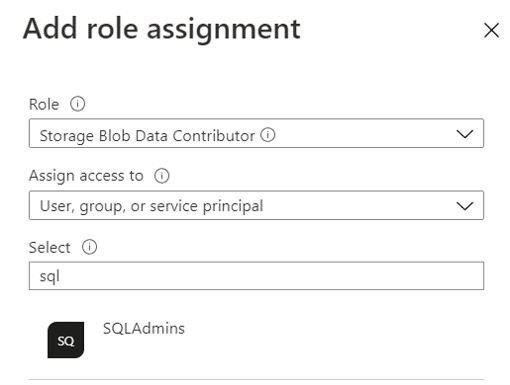510x385 pixels.
Task: Choose the SQLAdmins name in results
Action: point(144,329)
